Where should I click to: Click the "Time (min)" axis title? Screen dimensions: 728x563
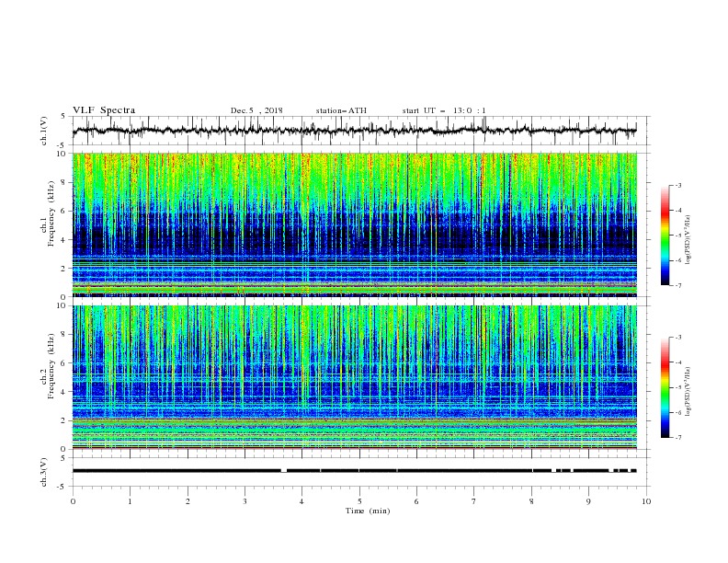pos(368,511)
